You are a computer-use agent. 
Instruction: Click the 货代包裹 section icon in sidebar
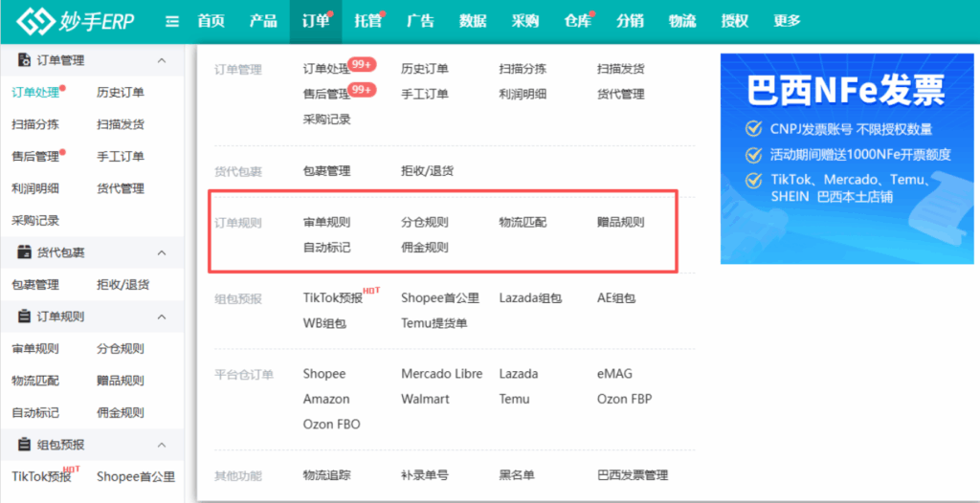pos(24,252)
